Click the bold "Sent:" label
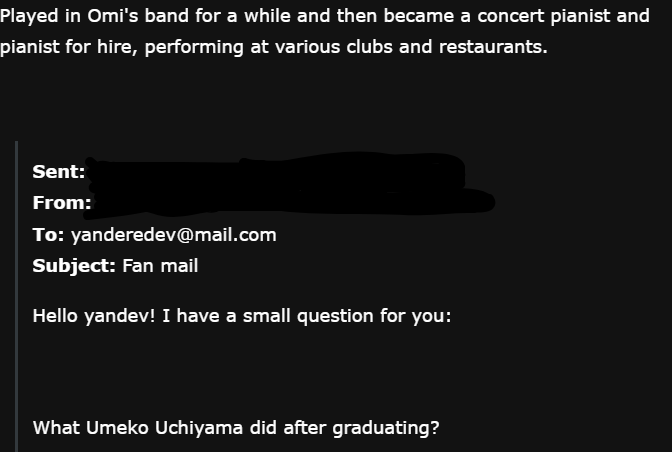The image size is (672, 452). tap(58, 172)
